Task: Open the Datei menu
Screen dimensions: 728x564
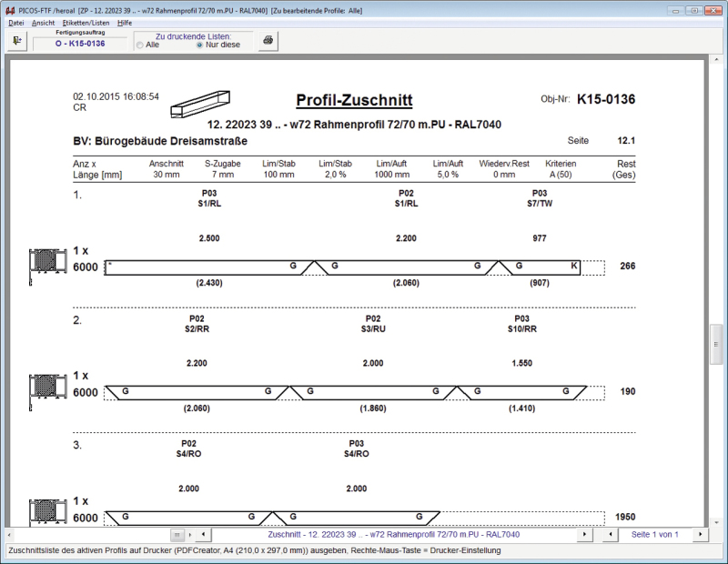Action: [16, 22]
